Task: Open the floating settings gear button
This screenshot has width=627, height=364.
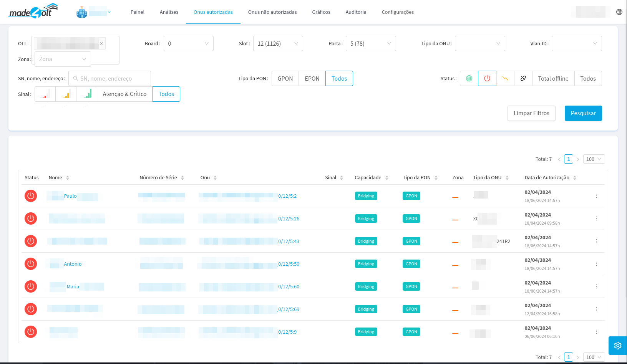Action: (x=617, y=346)
